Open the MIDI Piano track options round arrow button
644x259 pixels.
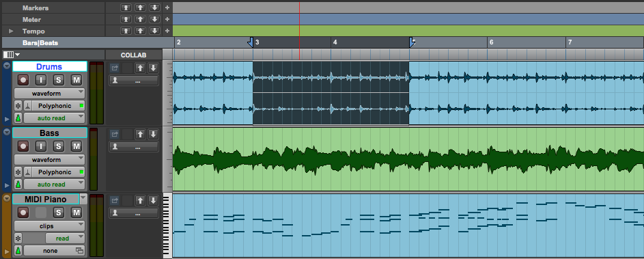coord(7,198)
